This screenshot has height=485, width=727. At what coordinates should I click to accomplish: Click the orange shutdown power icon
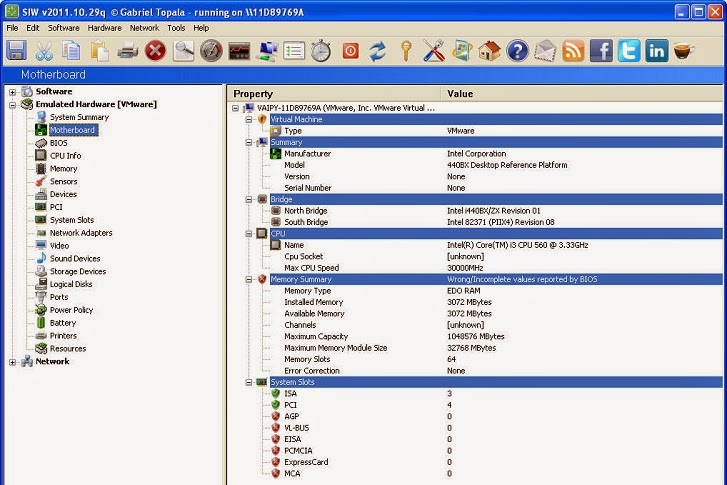[351, 51]
